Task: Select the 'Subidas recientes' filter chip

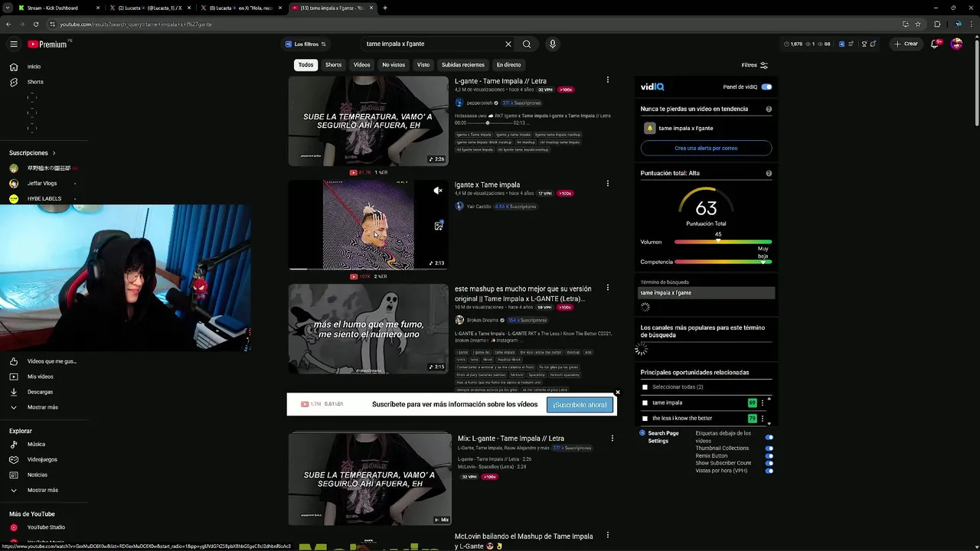Action: pos(462,65)
